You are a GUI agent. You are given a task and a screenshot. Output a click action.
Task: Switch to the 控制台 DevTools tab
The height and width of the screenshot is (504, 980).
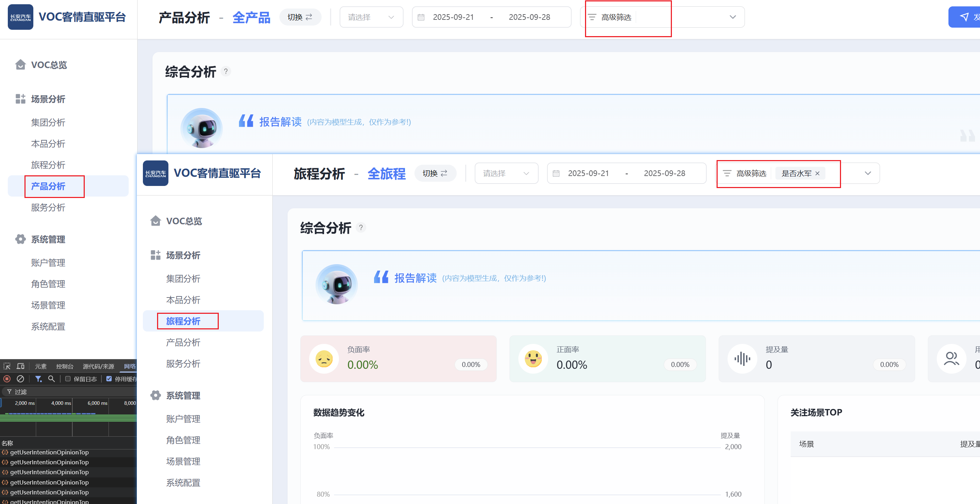coord(65,366)
